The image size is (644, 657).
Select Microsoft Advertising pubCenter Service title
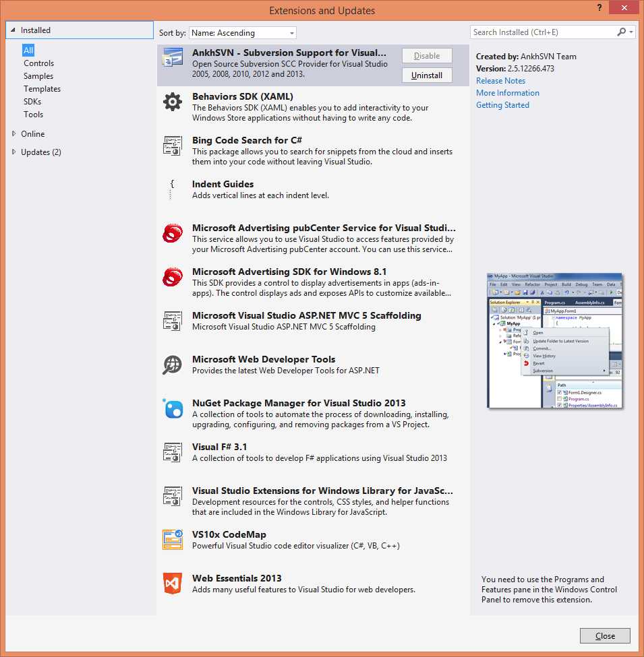(x=324, y=228)
